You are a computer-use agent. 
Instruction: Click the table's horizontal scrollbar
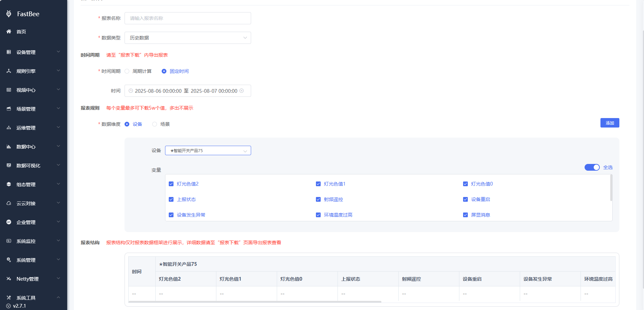pos(255,302)
